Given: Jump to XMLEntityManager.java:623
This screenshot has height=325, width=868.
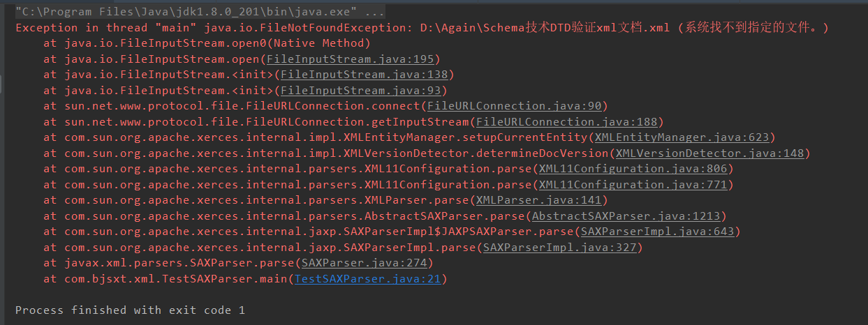Looking at the screenshot, I should click(682, 137).
